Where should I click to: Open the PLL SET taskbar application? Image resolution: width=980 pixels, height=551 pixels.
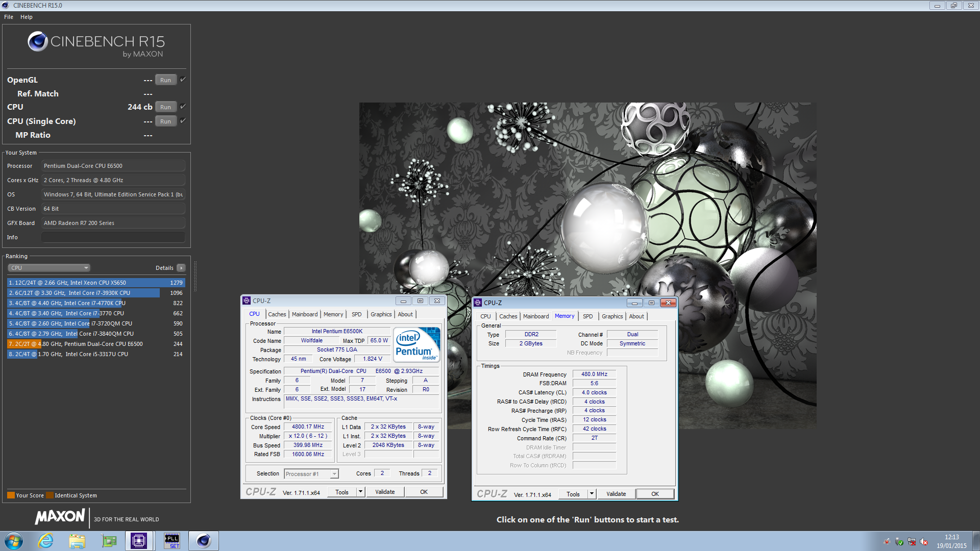(x=172, y=541)
